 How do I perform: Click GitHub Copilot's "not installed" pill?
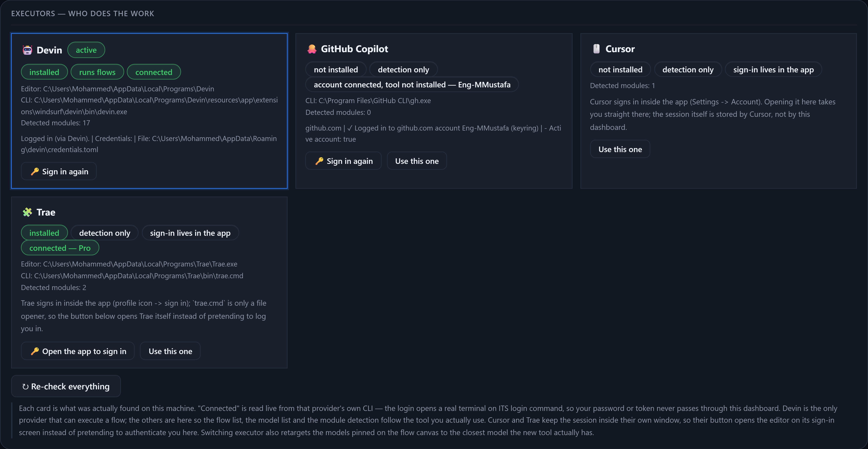tap(336, 70)
